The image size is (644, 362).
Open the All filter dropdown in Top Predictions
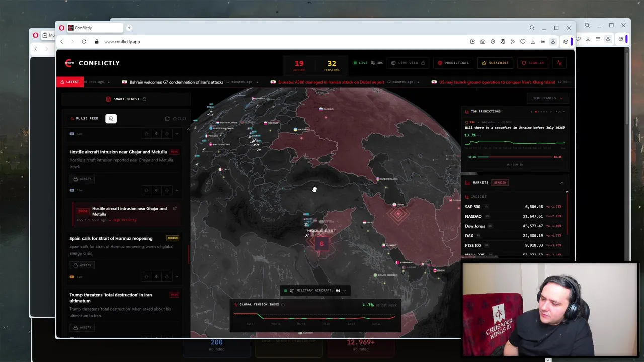[559, 112]
